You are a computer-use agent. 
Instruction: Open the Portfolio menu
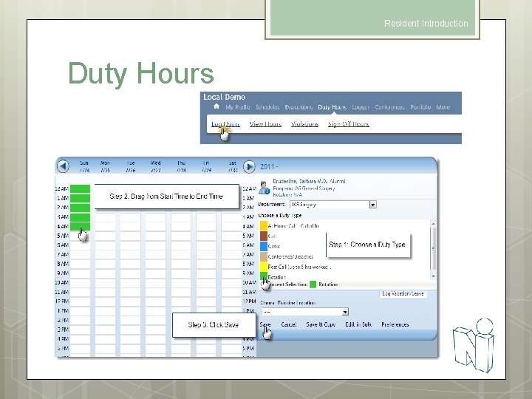420,107
